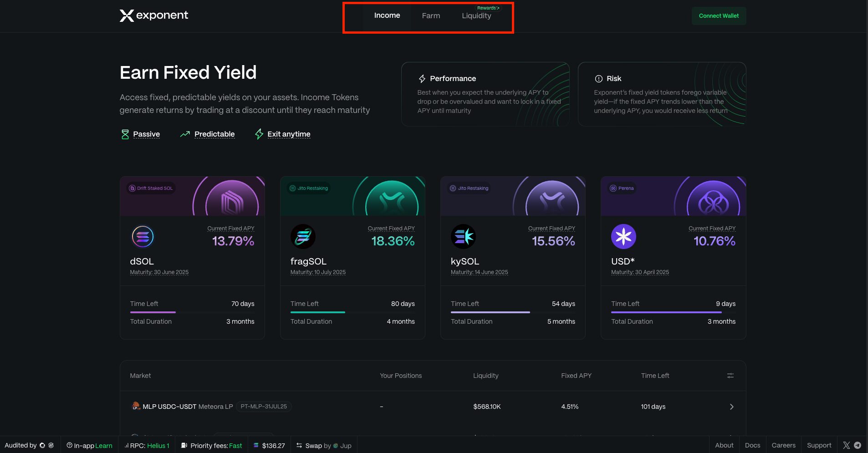Image resolution: width=868 pixels, height=453 pixels.
Task: Open the Careers footer link
Action: (783, 445)
